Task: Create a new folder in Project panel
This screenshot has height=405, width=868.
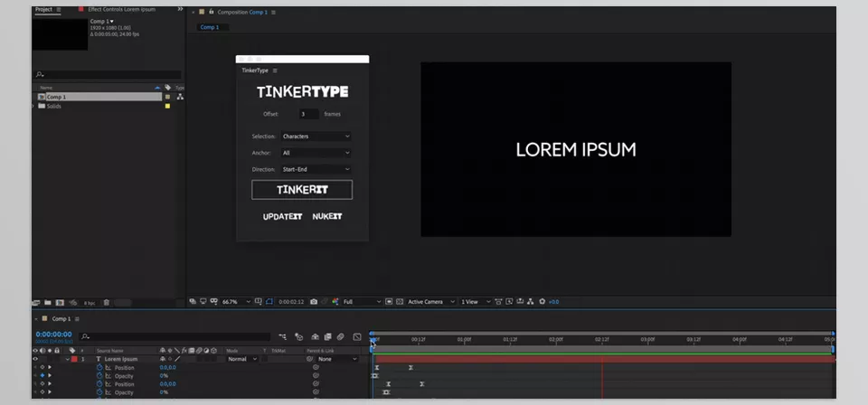Action: (48, 303)
